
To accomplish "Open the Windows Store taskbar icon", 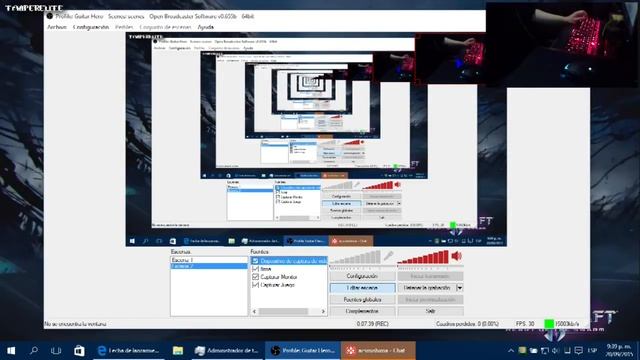I will [79, 351].
